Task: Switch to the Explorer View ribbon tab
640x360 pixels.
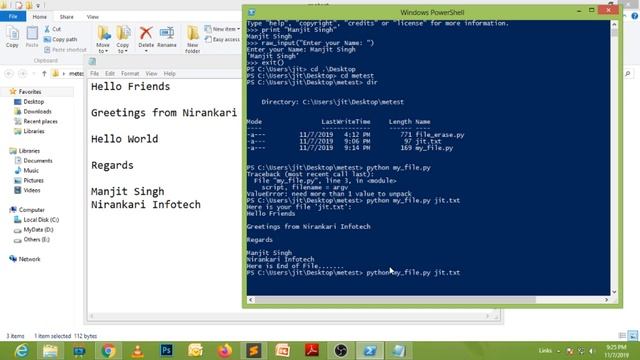Action: [93, 17]
